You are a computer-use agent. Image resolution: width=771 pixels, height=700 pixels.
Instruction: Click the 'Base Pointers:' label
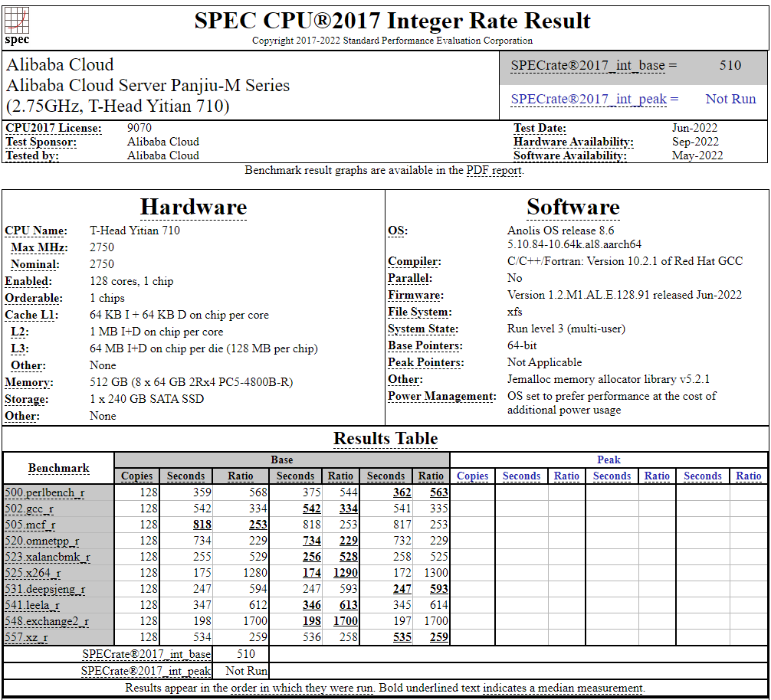[x=425, y=345]
